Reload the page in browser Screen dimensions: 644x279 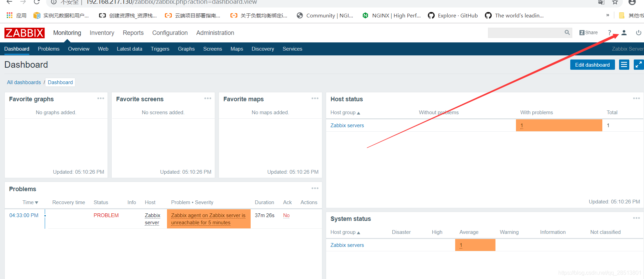tap(37, 2)
